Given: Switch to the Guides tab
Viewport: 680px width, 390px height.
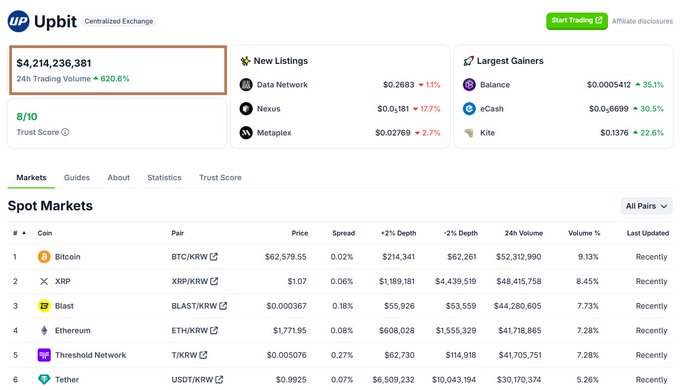Looking at the screenshot, I should pyautogui.click(x=77, y=177).
